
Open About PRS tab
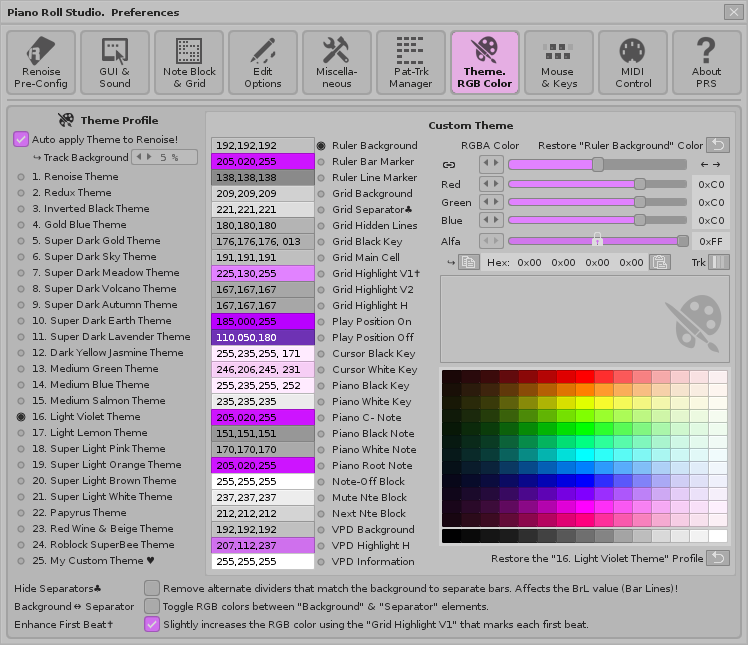pyautogui.click(x=706, y=62)
